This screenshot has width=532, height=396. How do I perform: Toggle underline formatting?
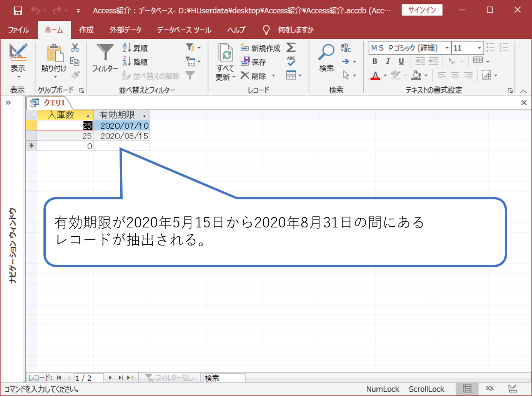[x=401, y=61]
